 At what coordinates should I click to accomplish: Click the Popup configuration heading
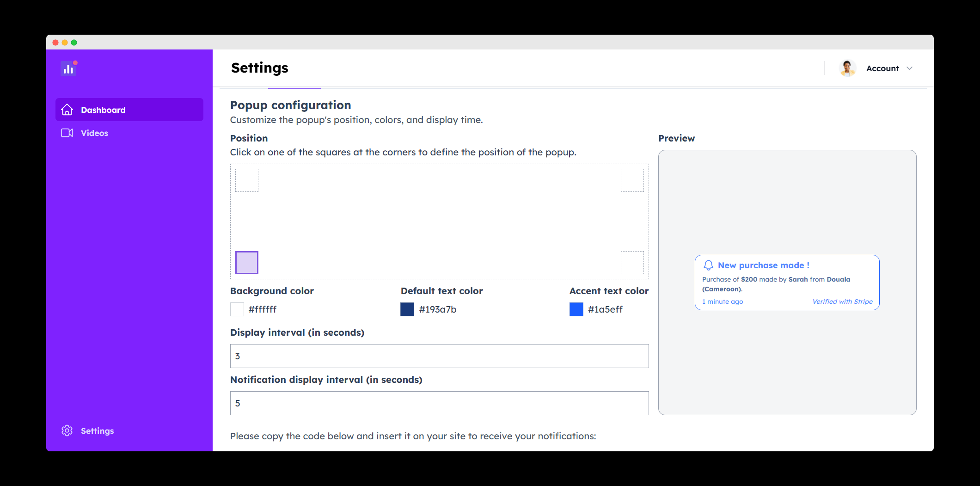click(x=291, y=105)
